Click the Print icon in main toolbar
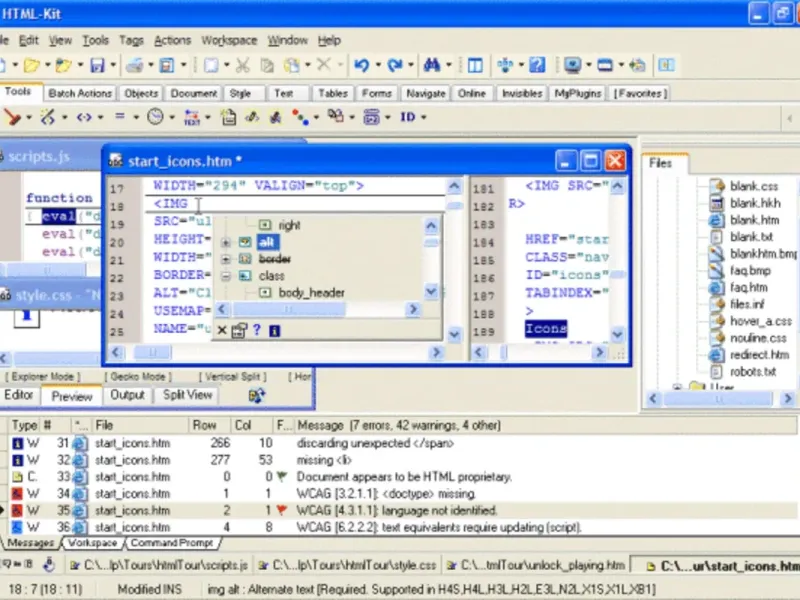Image resolution: width=800 pixels, height=600 pixels. [x=135, y=65]
